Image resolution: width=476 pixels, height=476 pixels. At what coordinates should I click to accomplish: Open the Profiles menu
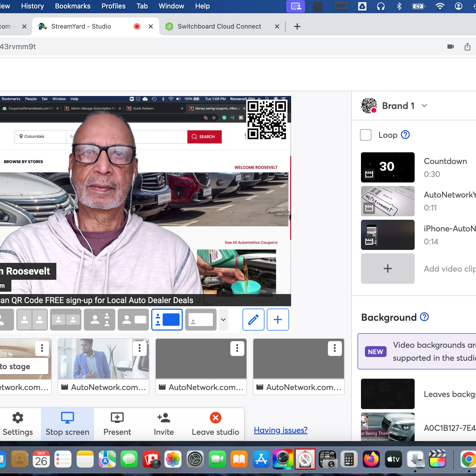(113, 6)
